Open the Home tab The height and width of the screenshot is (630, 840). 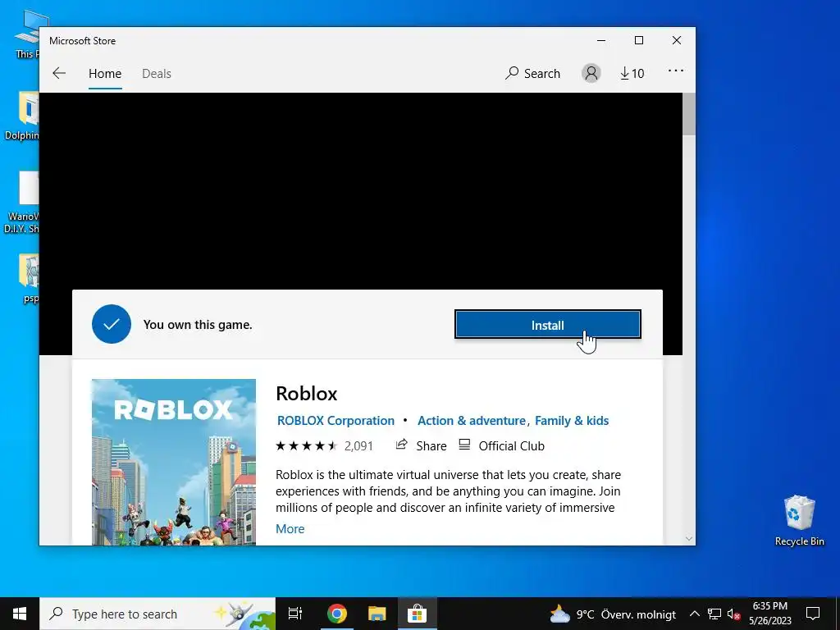pyautogui.click(x=105, y=73)
